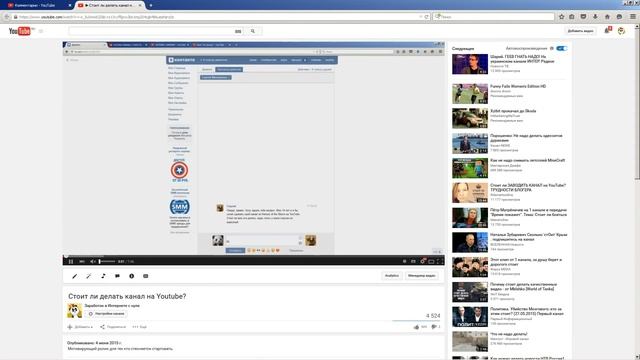Mute the player volume speaker
The height and width of the screenshot is (360, 640).
click(x=93, y=261)
